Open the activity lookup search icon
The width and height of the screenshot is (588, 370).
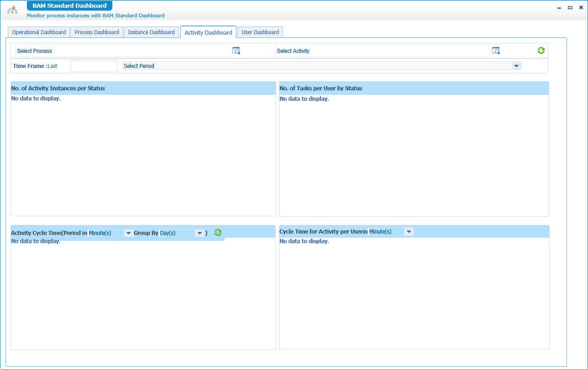(496, 51)
